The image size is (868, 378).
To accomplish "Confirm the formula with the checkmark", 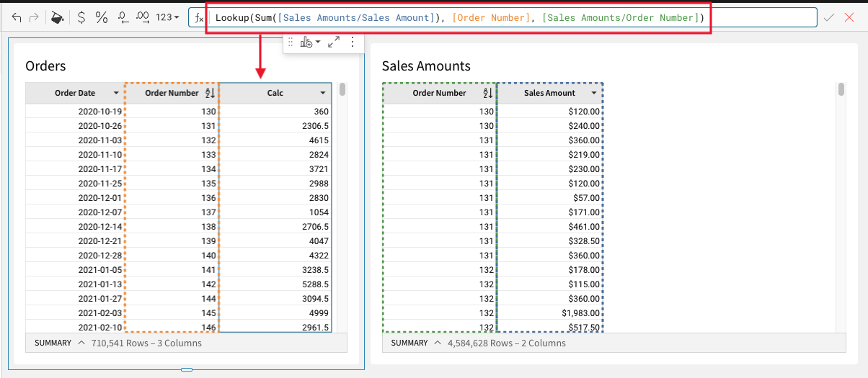I will click(829, 17).
